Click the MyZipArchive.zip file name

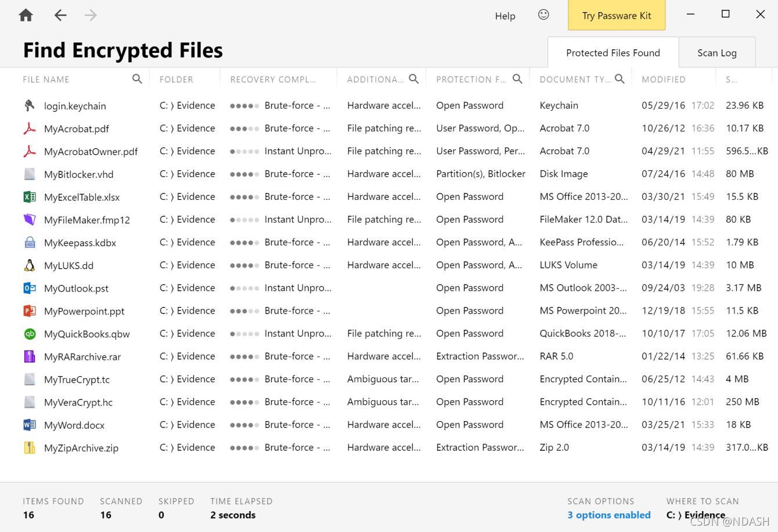click(x=81, y=448)
